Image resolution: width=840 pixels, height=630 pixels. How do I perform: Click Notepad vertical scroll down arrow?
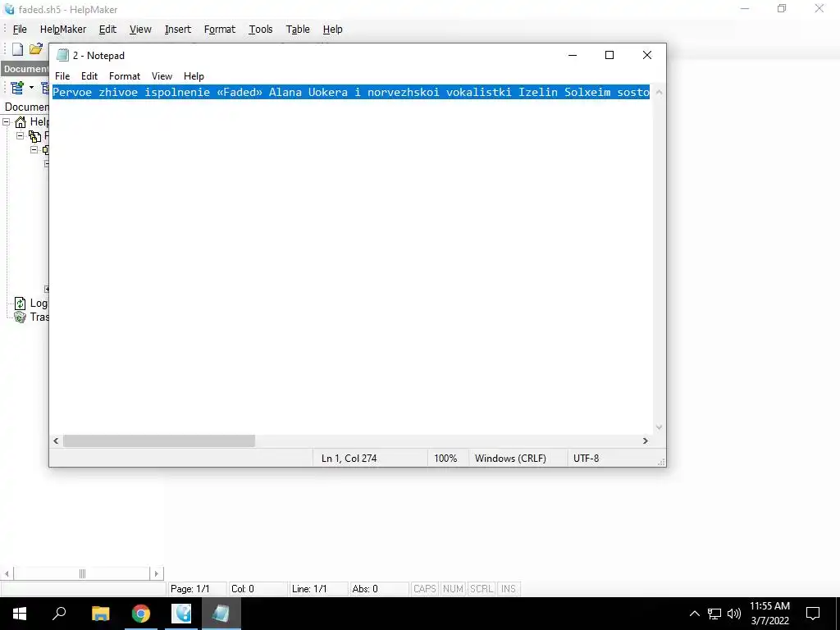[x=659, y=427]
